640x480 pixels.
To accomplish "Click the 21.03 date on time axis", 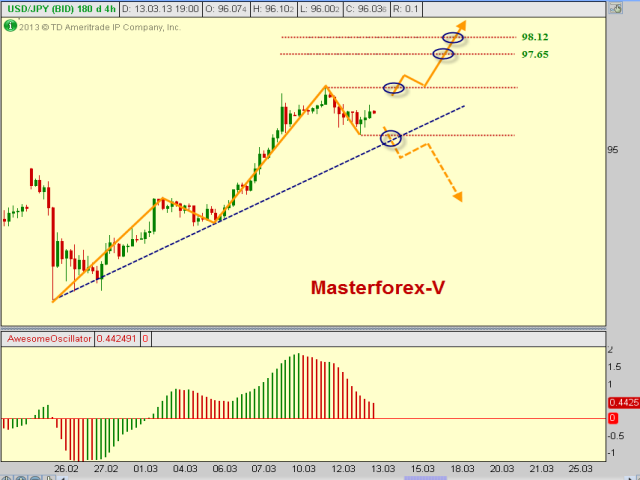I will 541,469.
